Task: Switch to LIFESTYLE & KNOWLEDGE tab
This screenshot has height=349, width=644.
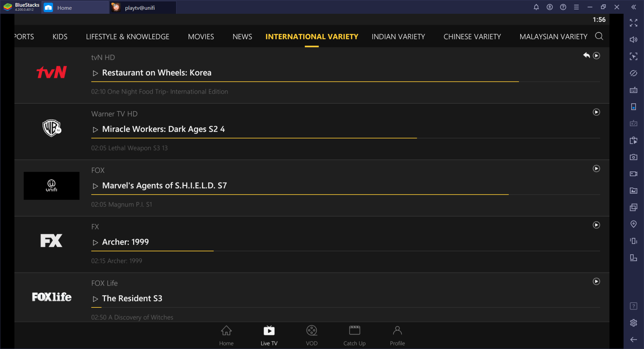Action: 128,37
